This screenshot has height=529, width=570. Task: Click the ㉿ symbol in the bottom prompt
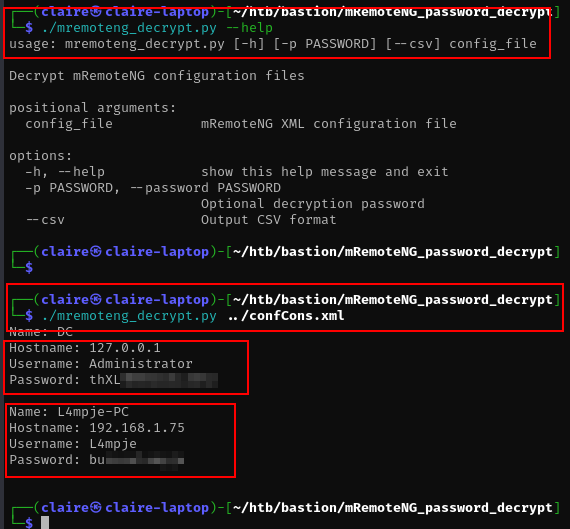(x=96, y=508)
